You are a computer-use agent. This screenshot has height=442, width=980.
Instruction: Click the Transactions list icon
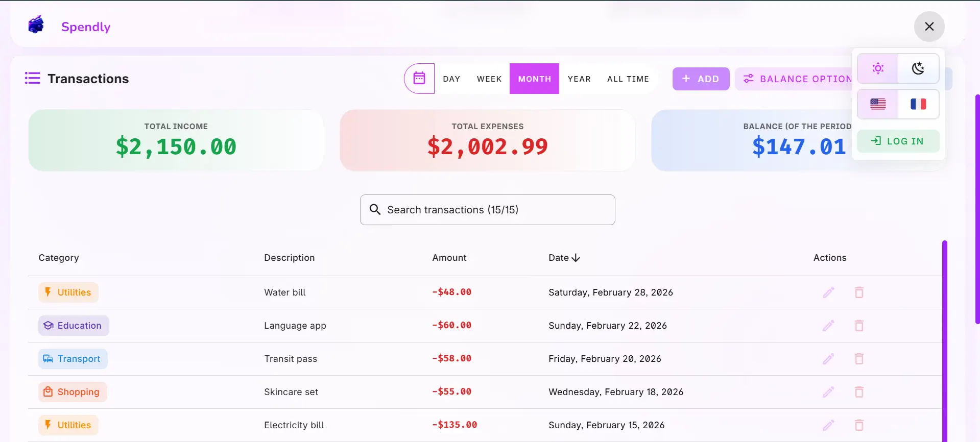pos(32,78)
